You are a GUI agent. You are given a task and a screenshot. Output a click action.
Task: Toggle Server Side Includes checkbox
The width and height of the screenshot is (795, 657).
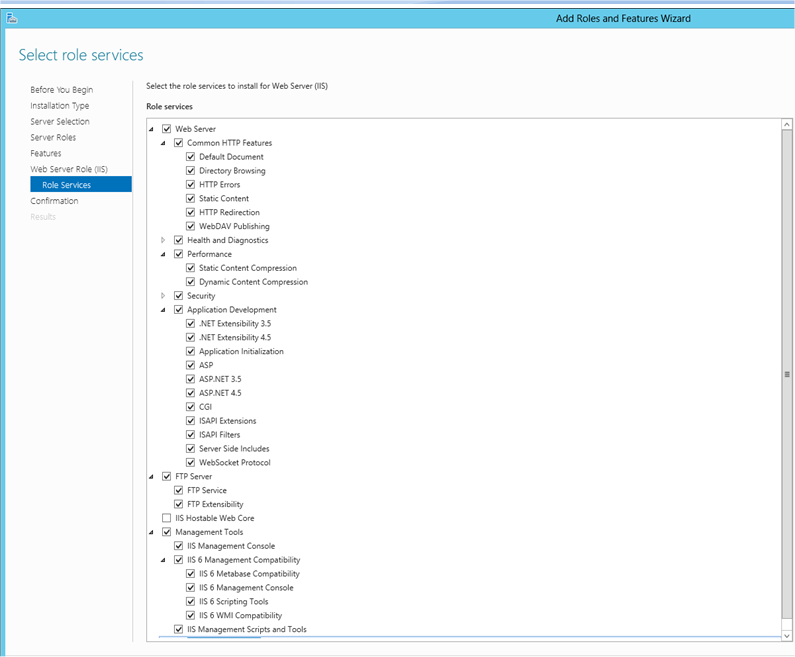tap(191, 448)
